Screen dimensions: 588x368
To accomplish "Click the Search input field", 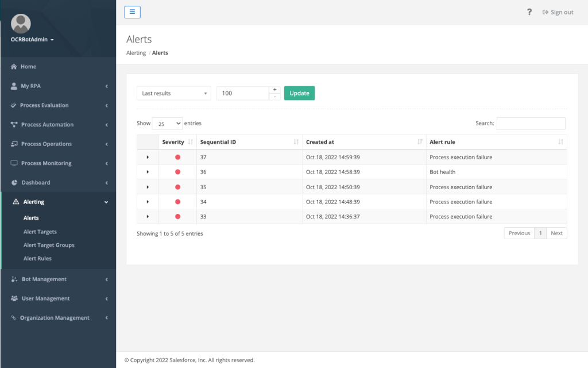I will [x=531, y=124].
